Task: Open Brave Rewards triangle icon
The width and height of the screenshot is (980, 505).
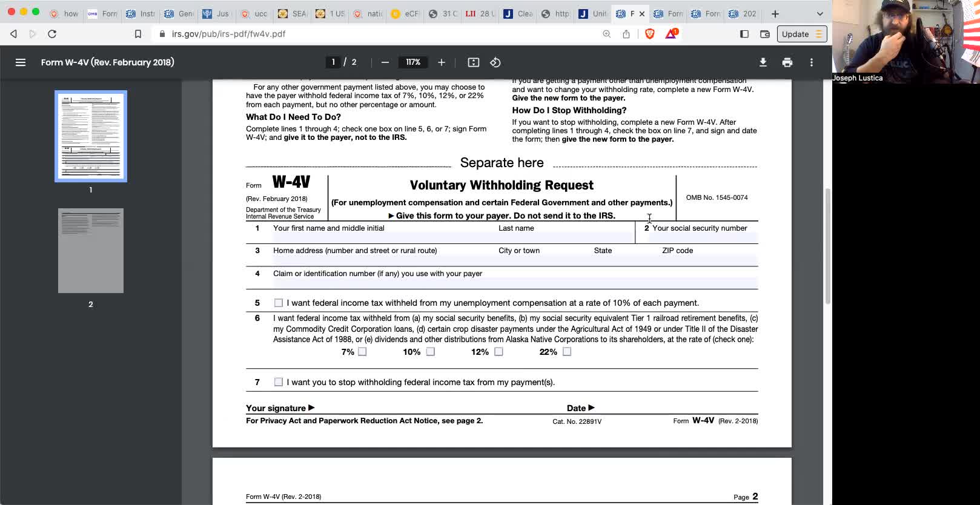Action: 671,34
